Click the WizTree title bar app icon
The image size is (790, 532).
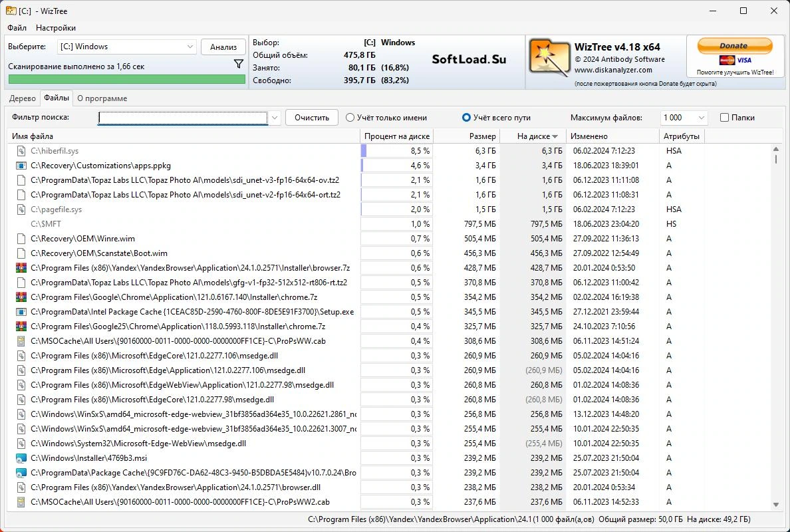pyautogui.click(x=11, y=11)
